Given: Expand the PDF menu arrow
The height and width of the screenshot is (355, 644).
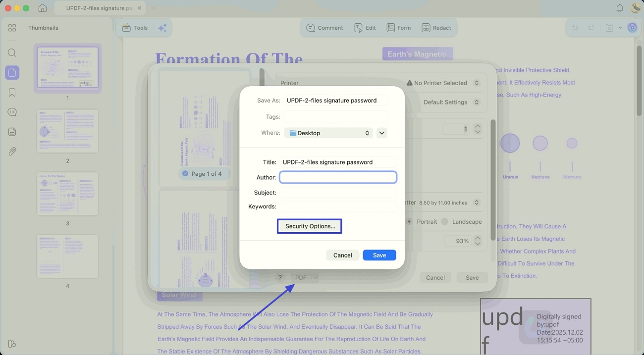Looking at the screenshot, I should click(316, 278).
